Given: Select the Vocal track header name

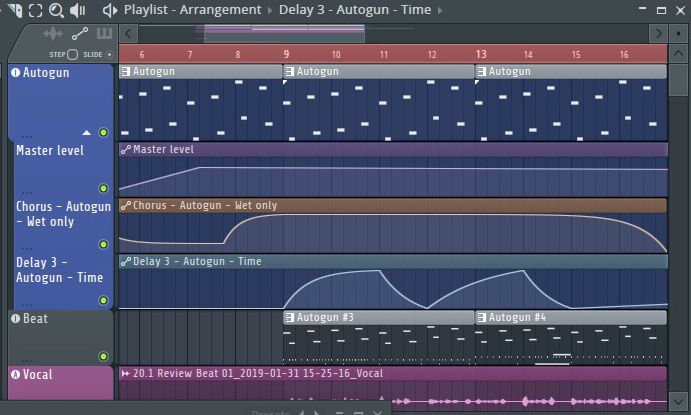Looking at the screenshot, I should 37,374.
